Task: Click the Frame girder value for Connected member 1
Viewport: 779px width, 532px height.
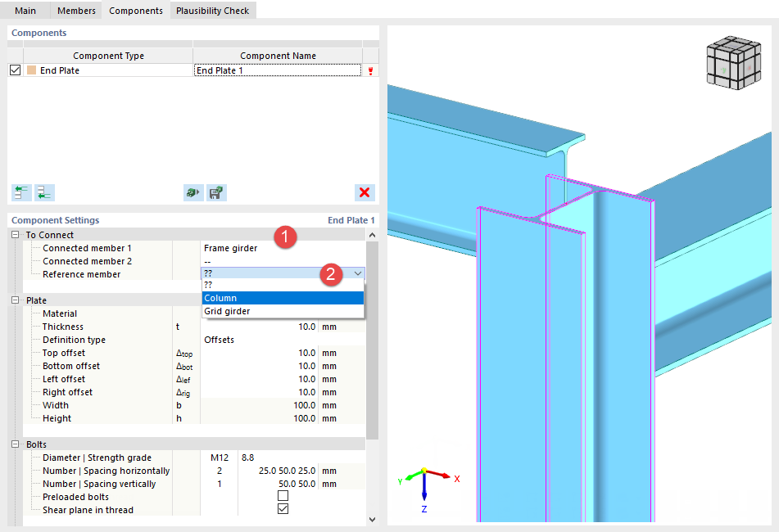Action: click(x=230, y=248)
